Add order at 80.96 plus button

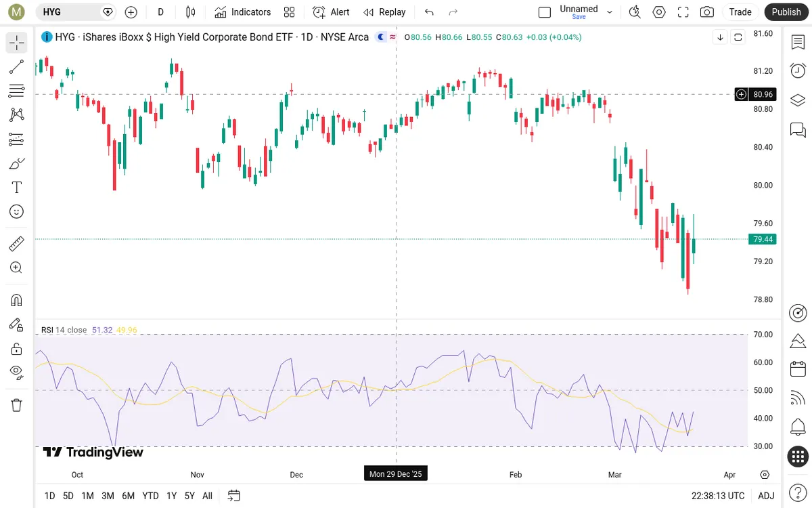(742, 95)
